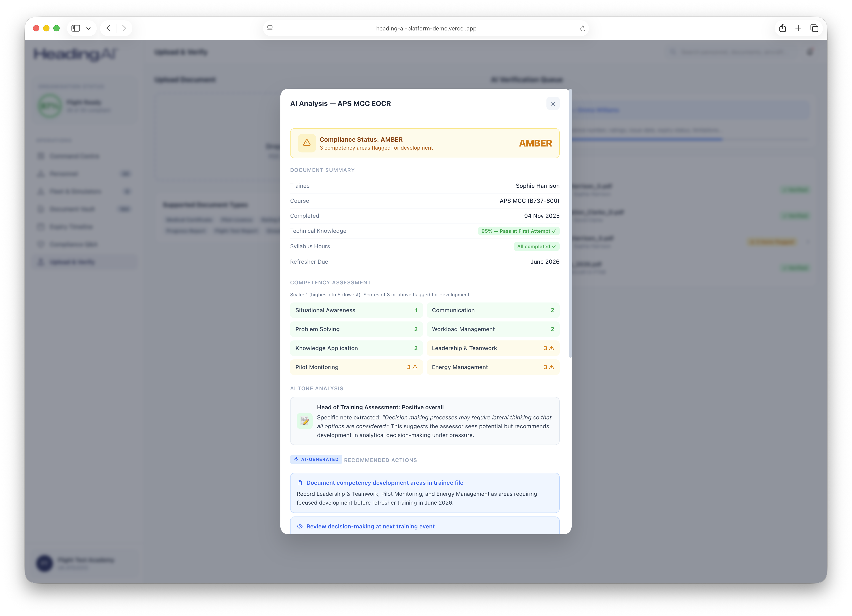The width and height of the screenshot is (852, 616).
Task: Open the sidebar chevron dropdown in the browser toolbar
Action: [89, 28]
